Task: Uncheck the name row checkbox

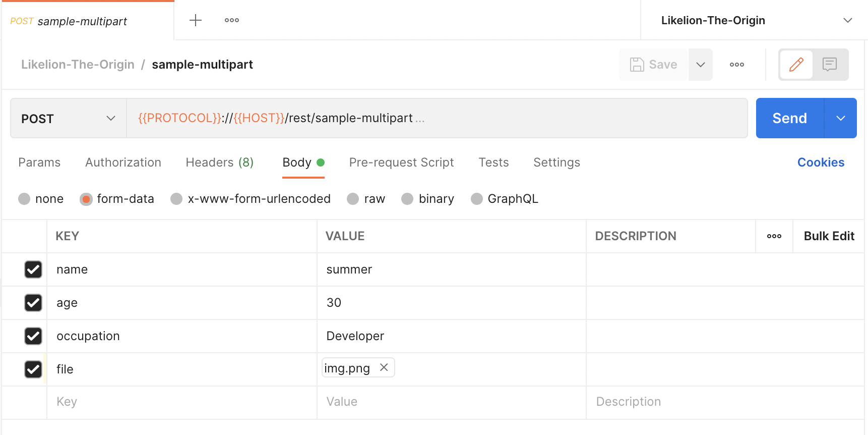Action: (x=33, y=269)
